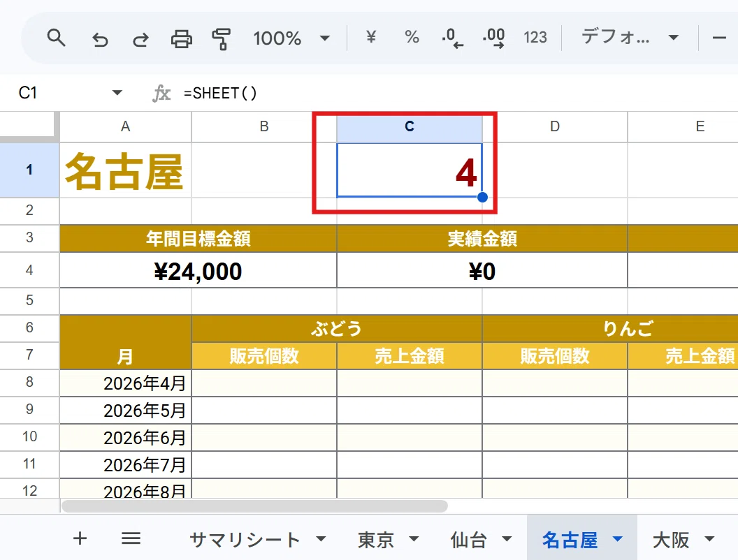Open the 仙台 tab menu arrow
This screenshot has width=738, height=560.
coord(507,539)
